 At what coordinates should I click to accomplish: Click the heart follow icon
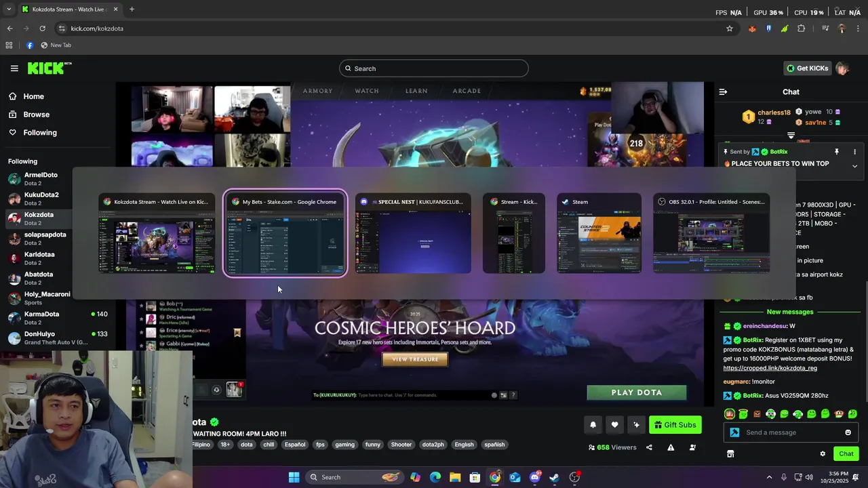click(614, 425)
